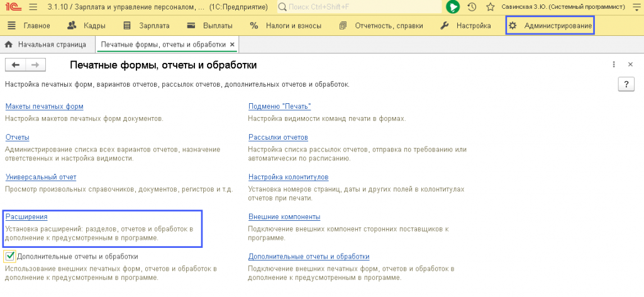
Task: Close the Печатные формы, отчеты и обработки tab
Action: (x=233, y=45)
